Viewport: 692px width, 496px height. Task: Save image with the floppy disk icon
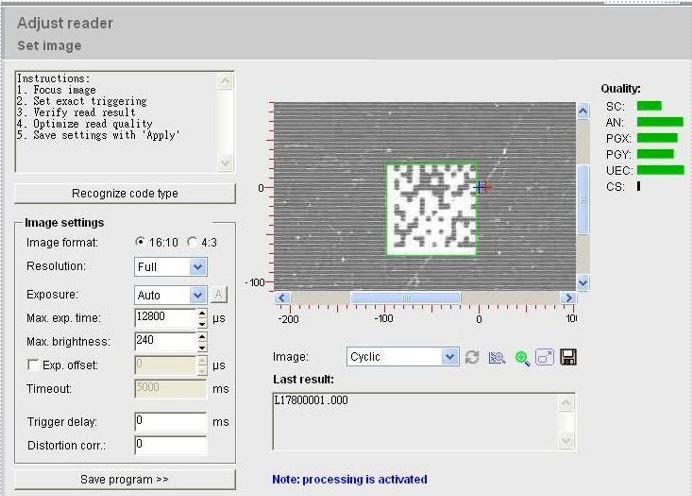(568, 357)
